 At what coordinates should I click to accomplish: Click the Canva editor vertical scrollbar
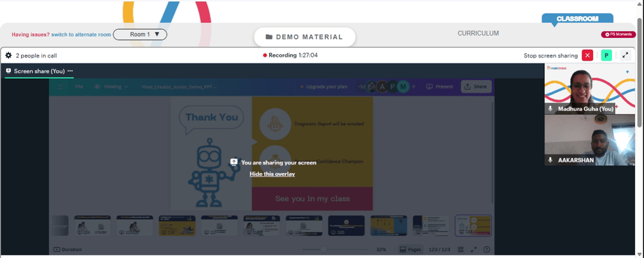pyautogui.click(x=493, y=152)
